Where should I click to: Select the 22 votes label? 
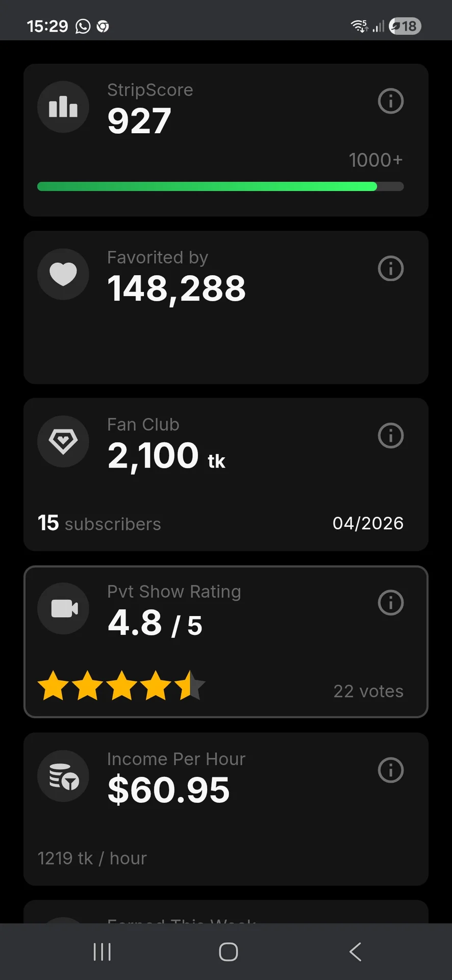[368, 691]
